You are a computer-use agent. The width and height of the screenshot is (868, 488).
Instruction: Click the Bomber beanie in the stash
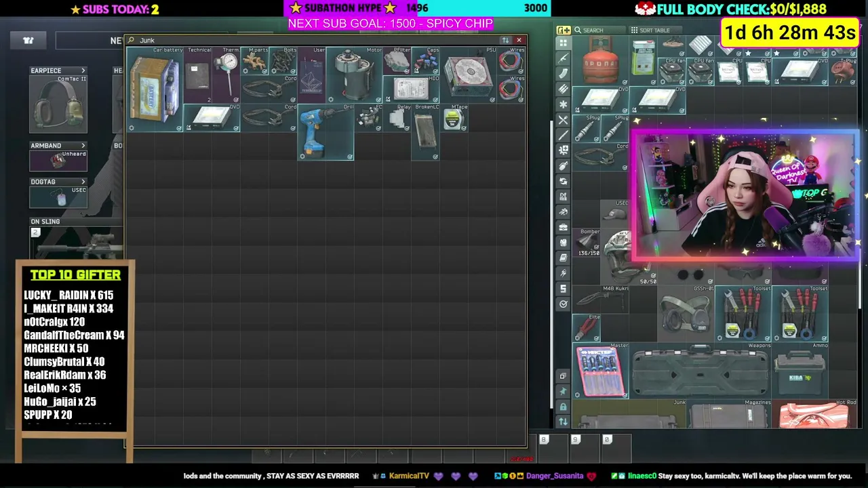586,242
